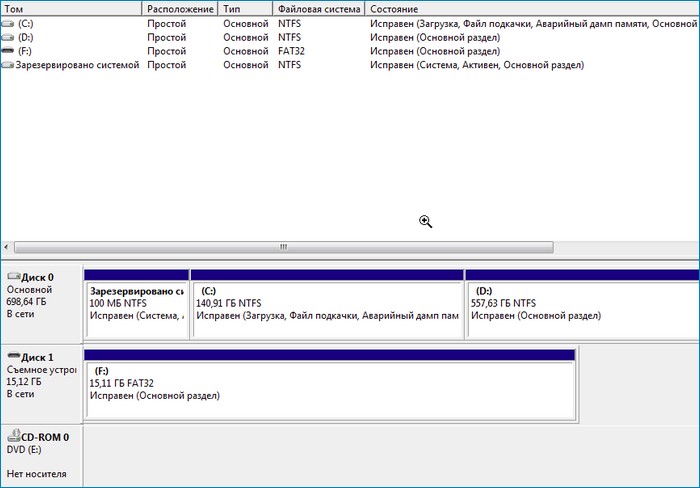Screen dimensions: 700x488
Task: Click the left arrow of horizontal scrollbar
Action: [7, 247]
